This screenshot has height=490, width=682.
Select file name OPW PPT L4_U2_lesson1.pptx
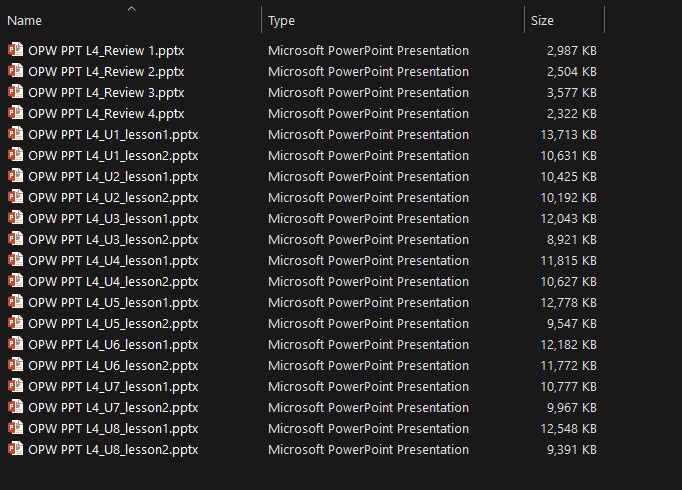(x=113, y=177)
